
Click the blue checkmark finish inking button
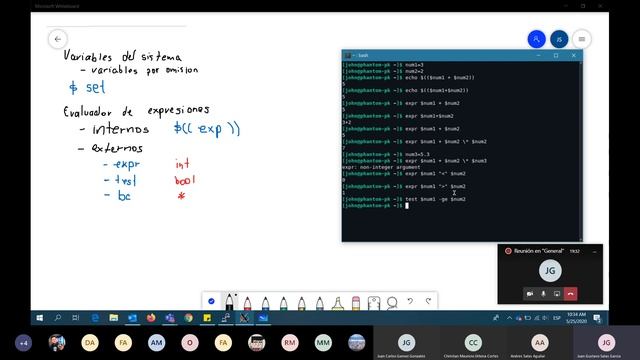tap(211, 301)
